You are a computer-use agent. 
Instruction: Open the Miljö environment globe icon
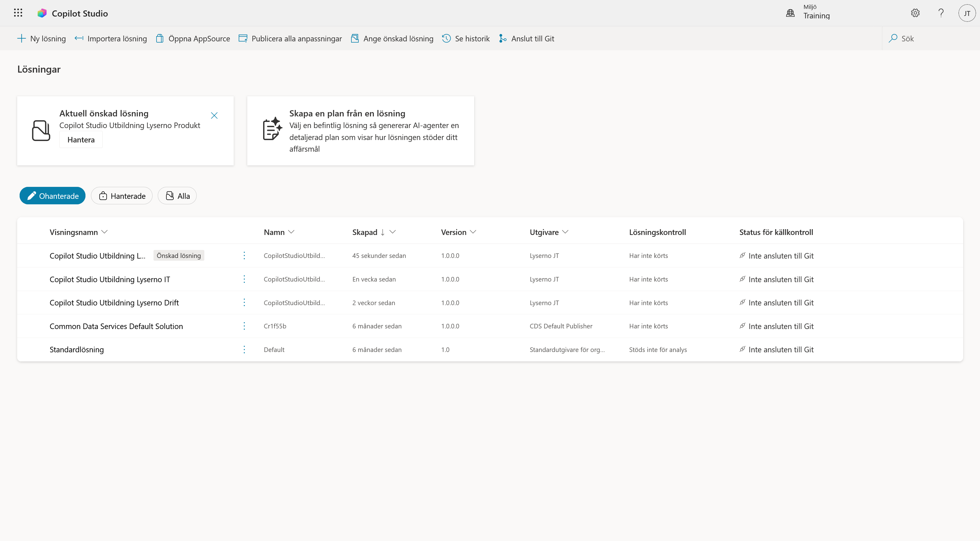790,13
